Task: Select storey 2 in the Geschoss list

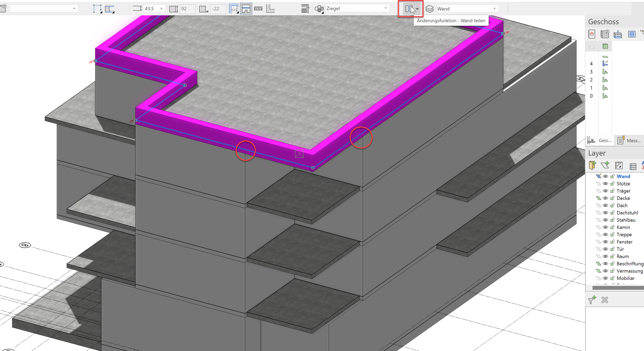Action: point(591,80)
